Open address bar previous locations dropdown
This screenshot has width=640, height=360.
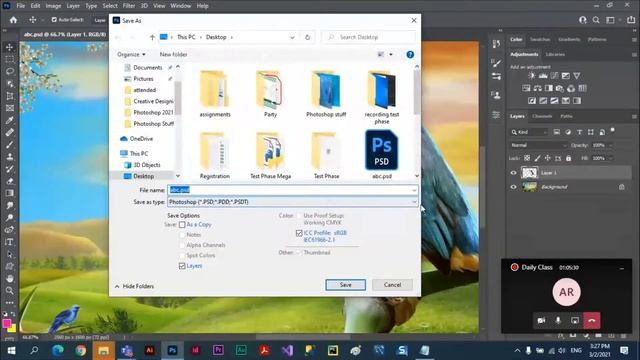292,37
